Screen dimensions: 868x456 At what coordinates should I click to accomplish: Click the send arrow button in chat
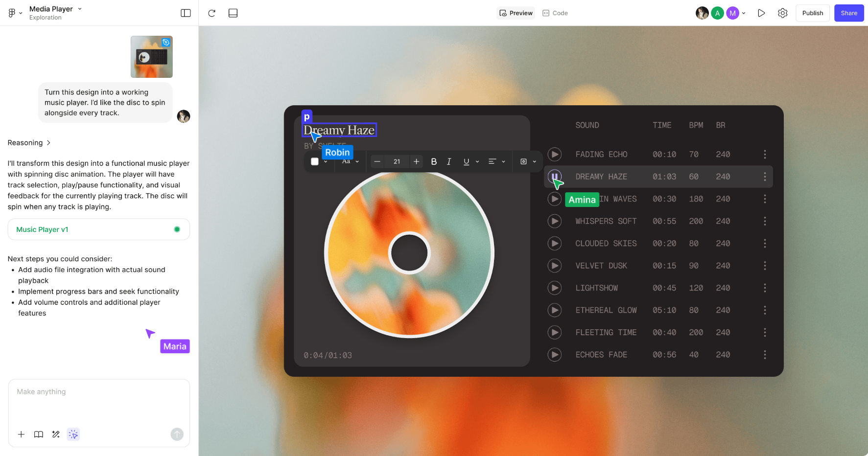[x=177, y=434]
